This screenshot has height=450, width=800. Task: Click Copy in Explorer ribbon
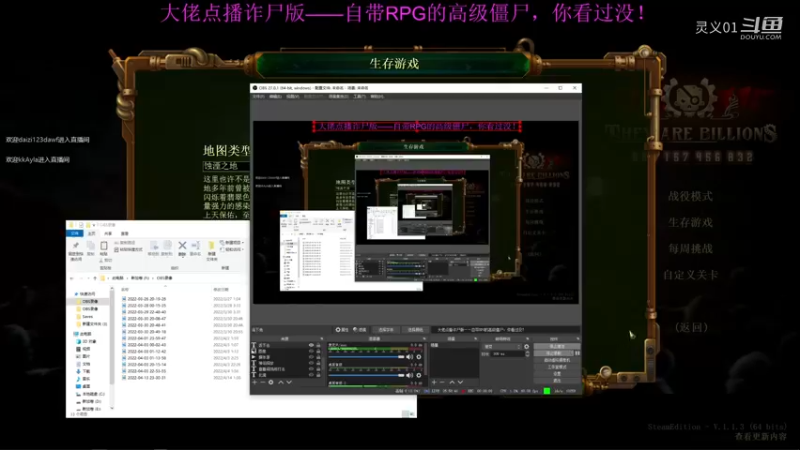click(x=91, y=247)
